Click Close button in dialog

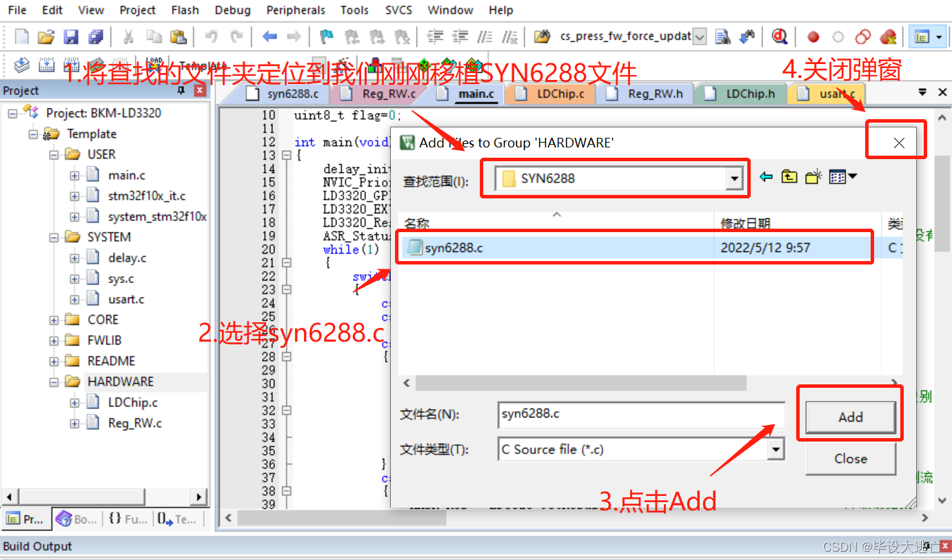tap(850, 459)
